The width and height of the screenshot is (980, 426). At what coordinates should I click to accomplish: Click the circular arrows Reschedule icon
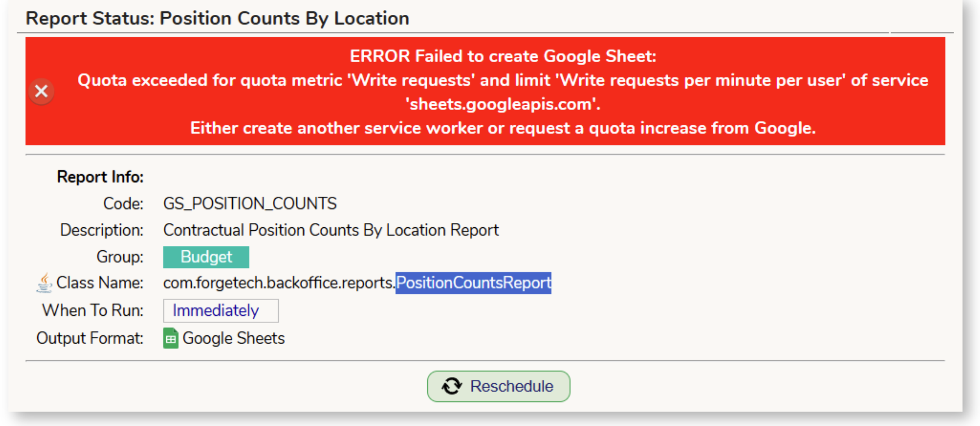click(452, 386)
